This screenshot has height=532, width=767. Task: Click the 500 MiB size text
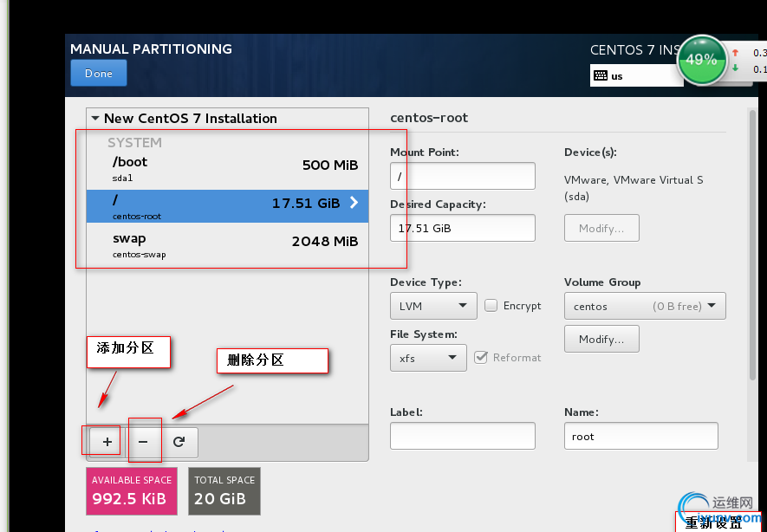click(x=330, y=165)
